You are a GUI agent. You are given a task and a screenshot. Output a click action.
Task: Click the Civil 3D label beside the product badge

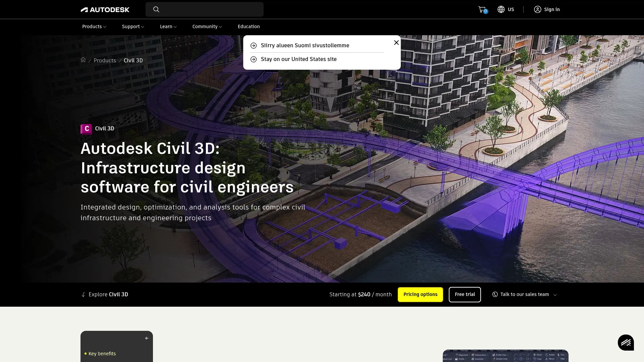click(104, 128)
